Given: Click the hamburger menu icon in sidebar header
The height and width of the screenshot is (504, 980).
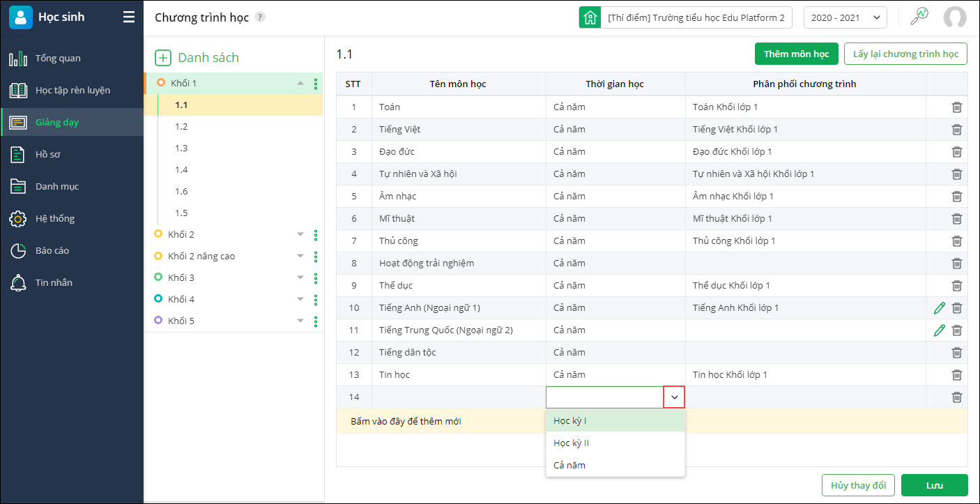Looking at the screenshot, I should click(129, 17).
